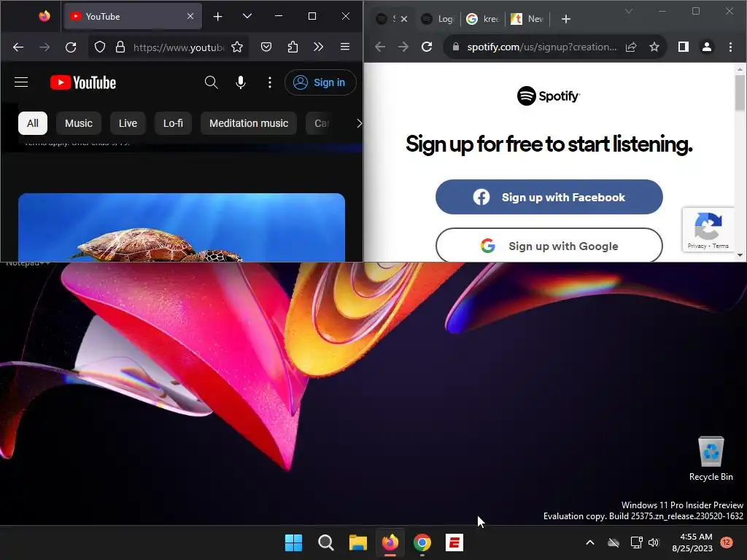Click the Spotify logo

tap(549, 96)
